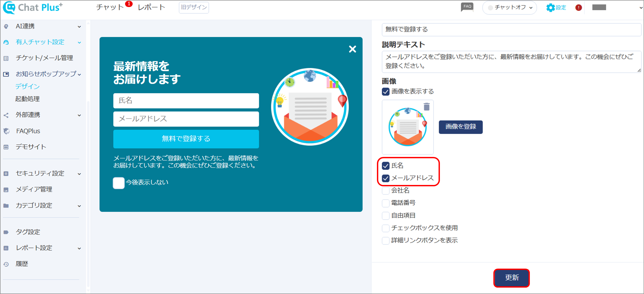Screen dimensions: 644x294
Task: Click the お知らせポップアップ window icon
Action: [6, 74]
